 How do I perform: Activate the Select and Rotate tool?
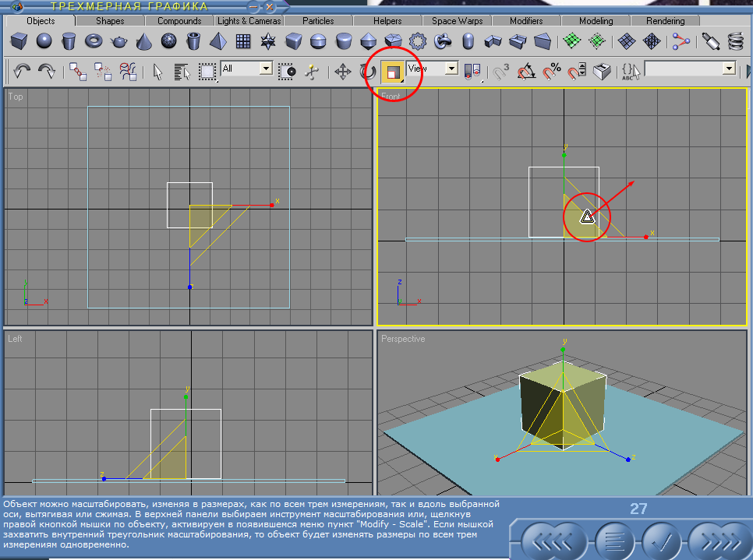pyautogui.click(x=368, y=72)
